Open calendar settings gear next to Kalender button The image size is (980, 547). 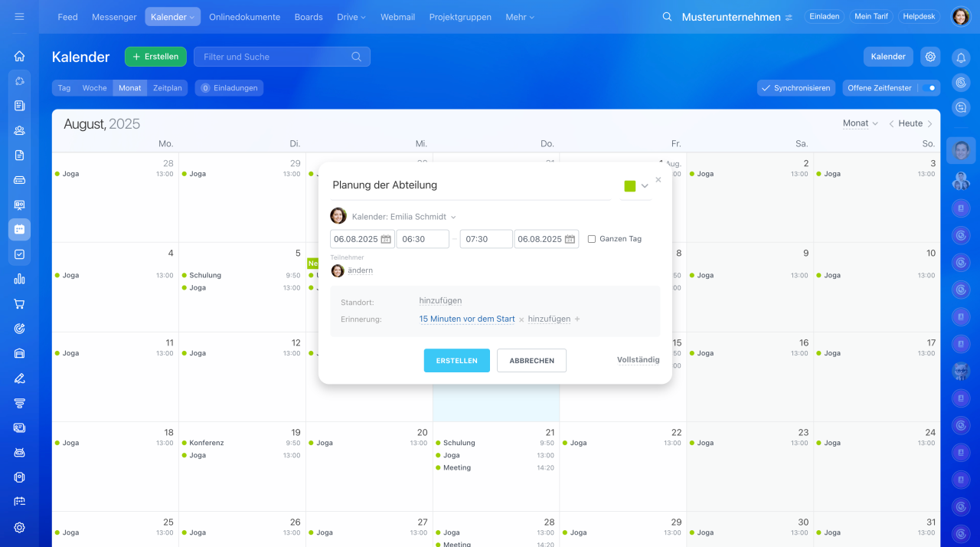(x=930, y=56)
